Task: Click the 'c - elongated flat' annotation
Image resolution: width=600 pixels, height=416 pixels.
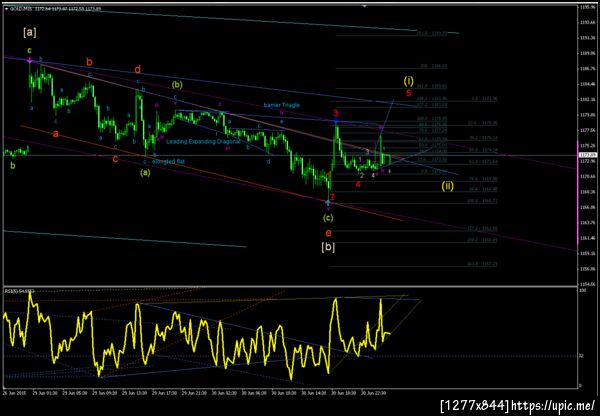Action: (x=164, y=162)
